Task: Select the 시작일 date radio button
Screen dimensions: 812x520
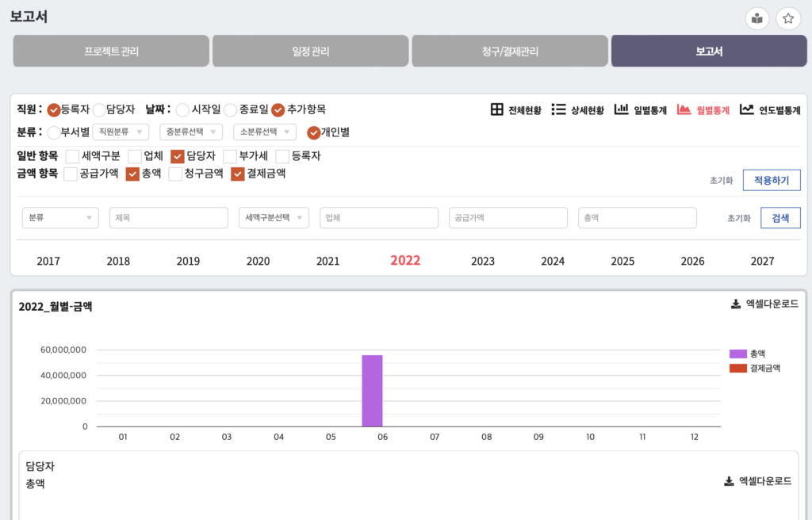Action: 182,110
